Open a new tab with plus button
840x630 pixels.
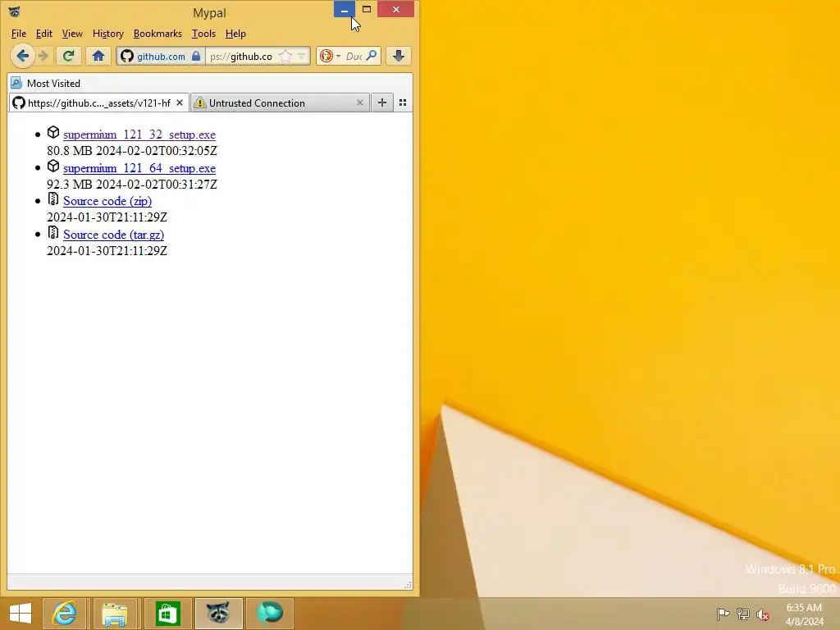click(x=382, y=103)
